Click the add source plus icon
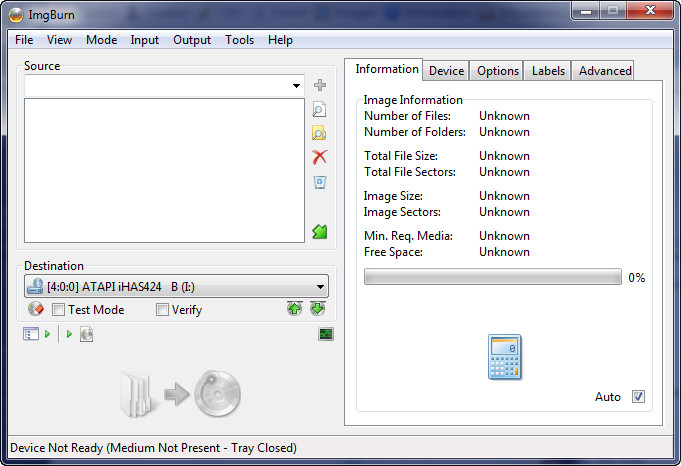The width and height of the screenshot is (681, 466). tap(320, 85)
